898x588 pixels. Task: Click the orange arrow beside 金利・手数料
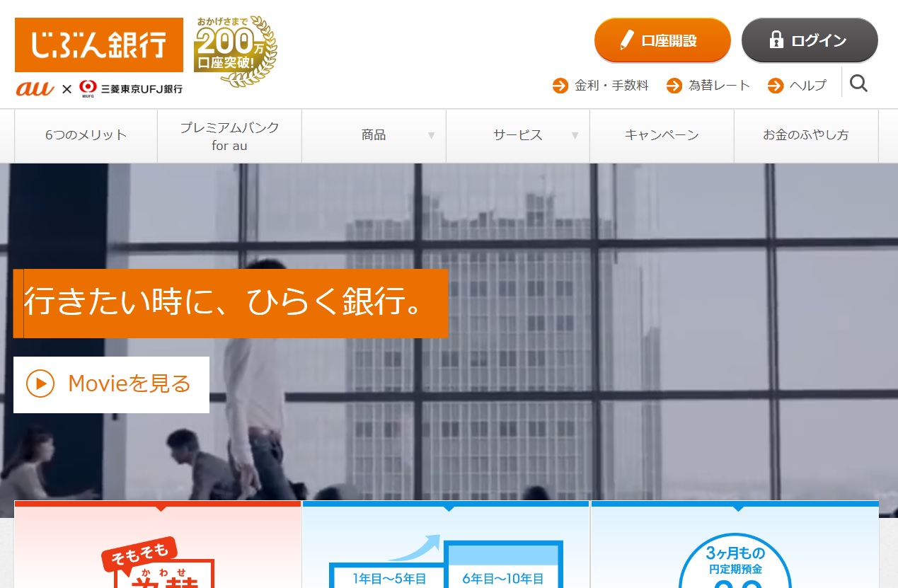[558, 85]
